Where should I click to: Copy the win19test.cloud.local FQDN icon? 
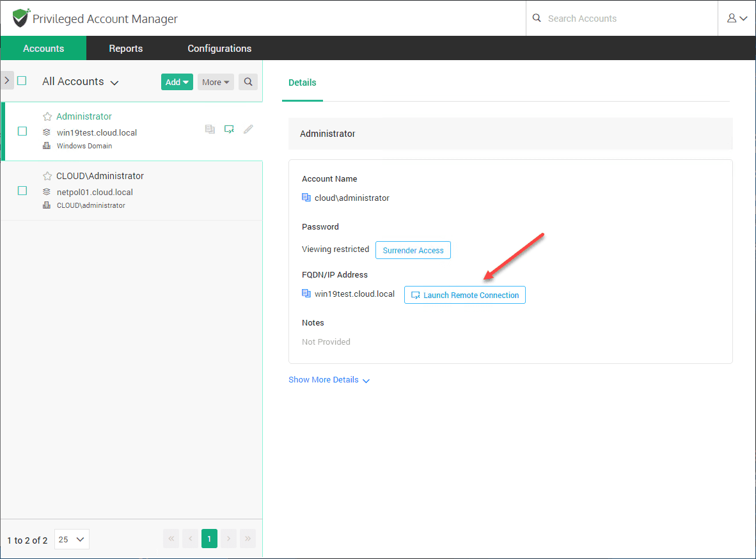(306, 293)
